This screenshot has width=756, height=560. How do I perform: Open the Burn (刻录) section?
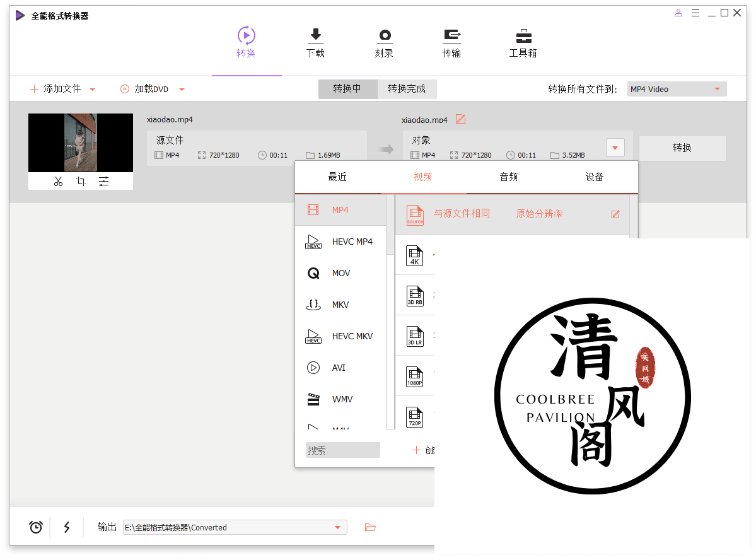[384, 42]
